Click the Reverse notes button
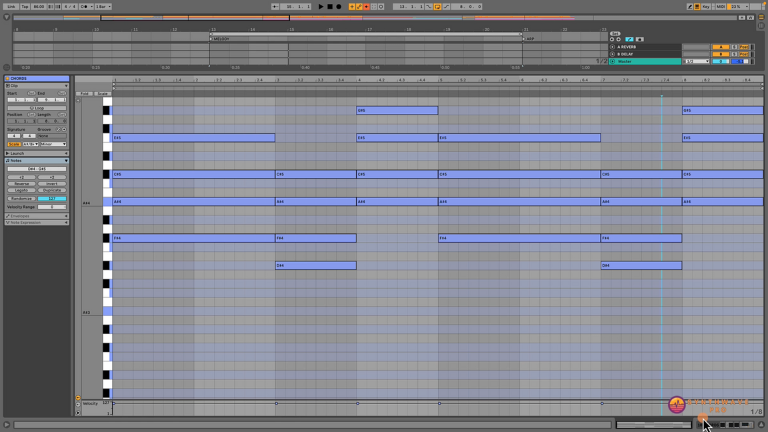Image resolution: width=768 pixels, height=432 pixels. pos(22,184)
